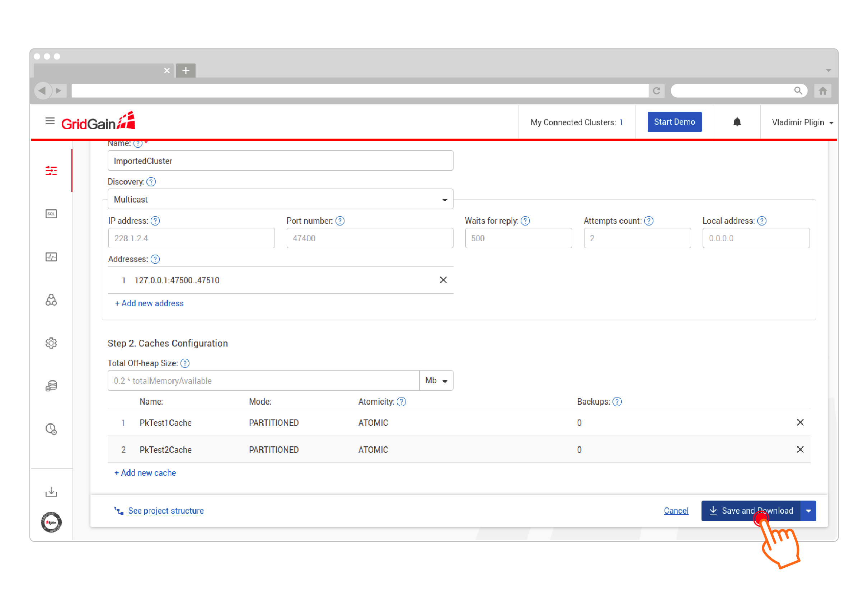The width and height of the screenshot is (868, 590).
Task: Select the PkTest1Cache row name
Action: [165, 423]
